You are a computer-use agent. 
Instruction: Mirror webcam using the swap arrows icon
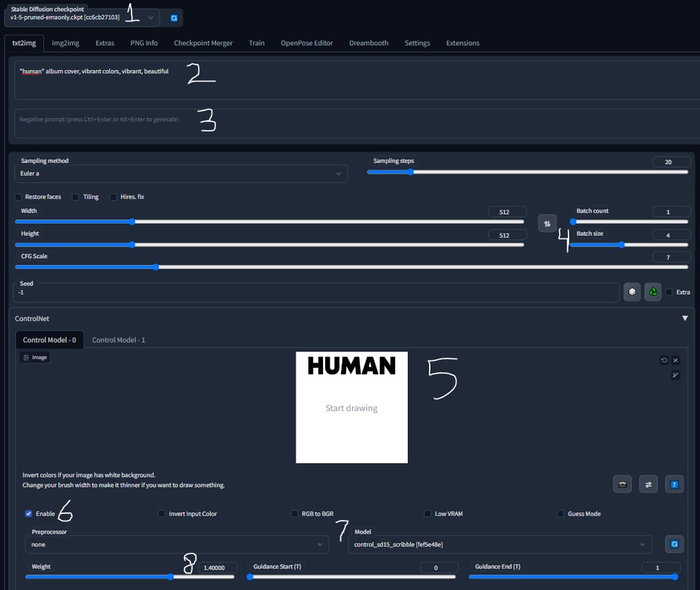coord(648,484)
